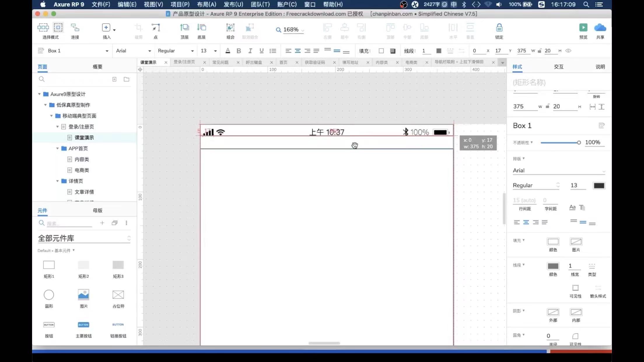Screen dimensions: 644x362
Task: Toggle bold text formatting
Action: tap(239, 51)
